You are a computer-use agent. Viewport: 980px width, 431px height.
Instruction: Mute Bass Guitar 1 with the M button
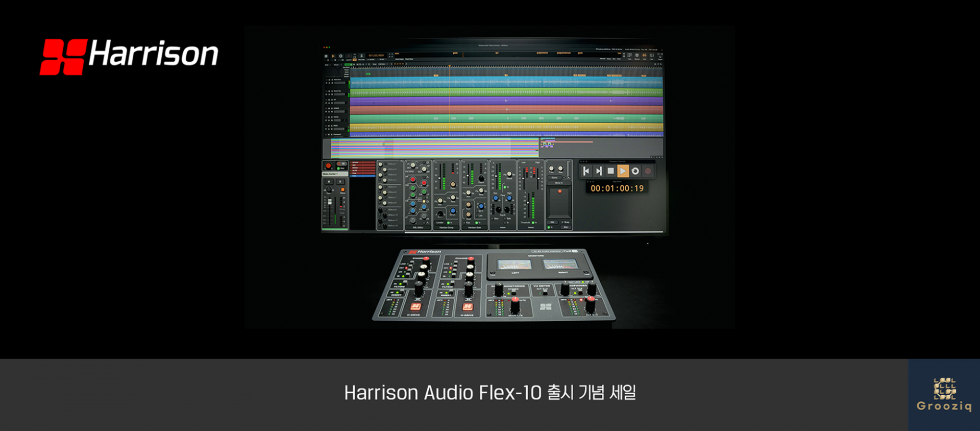[x=328, y=182]
